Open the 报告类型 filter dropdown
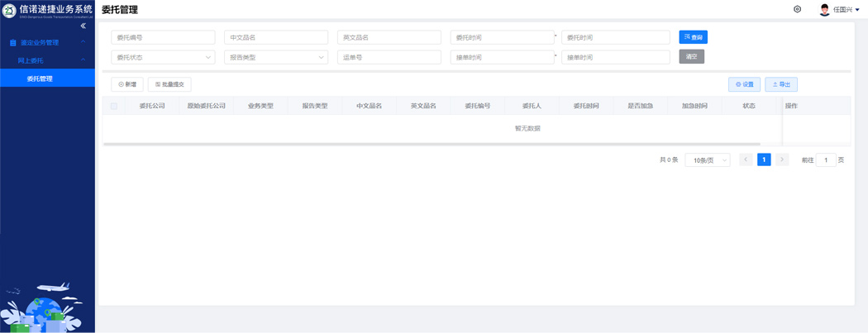The width and height of the screenshot is (868, 333). [276, 58]
